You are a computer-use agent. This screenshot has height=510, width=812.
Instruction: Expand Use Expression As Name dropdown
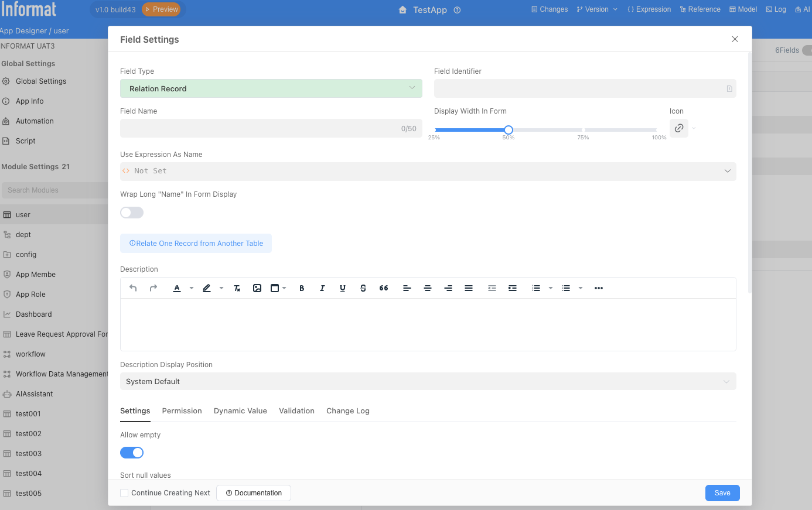[428, 171]
